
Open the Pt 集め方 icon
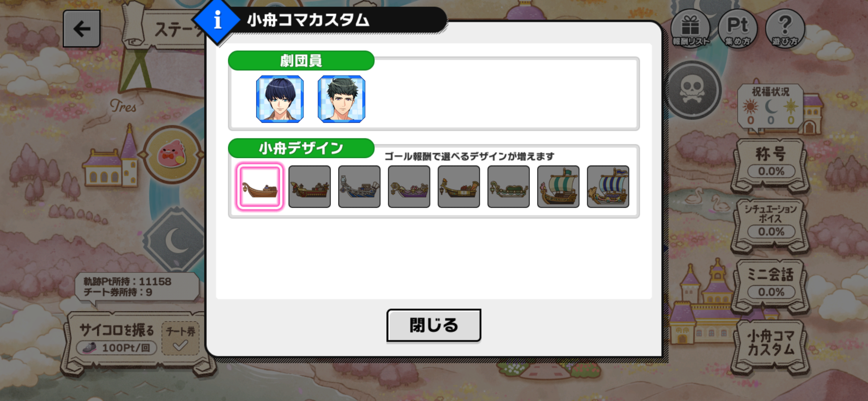click(x=737, y=29)
